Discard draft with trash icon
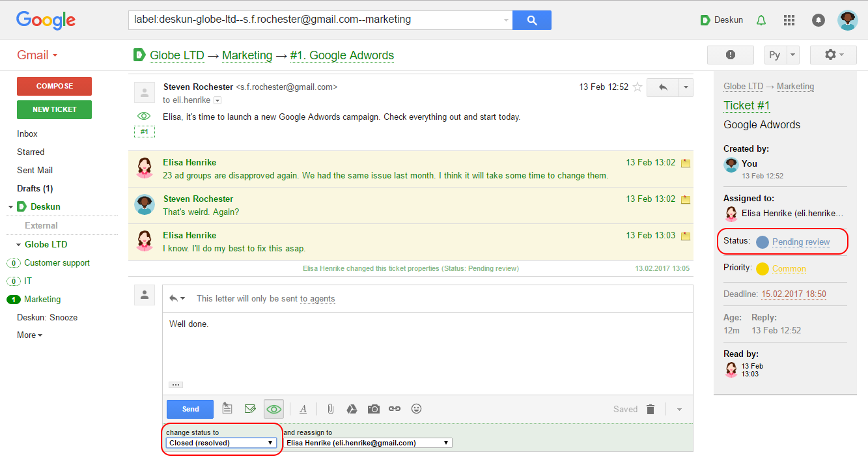Image resolution: width=868 pixels, height=463 pixels. (651, 409)
